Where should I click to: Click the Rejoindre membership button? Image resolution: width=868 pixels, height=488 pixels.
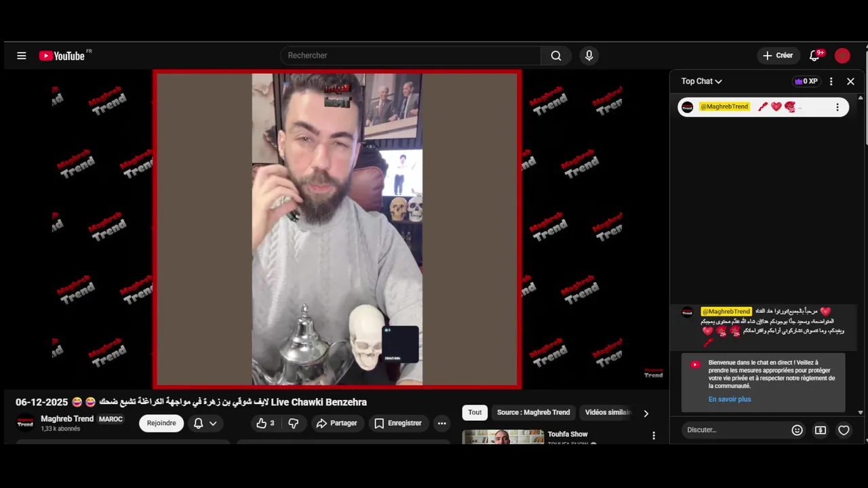(x=161, y=423)
